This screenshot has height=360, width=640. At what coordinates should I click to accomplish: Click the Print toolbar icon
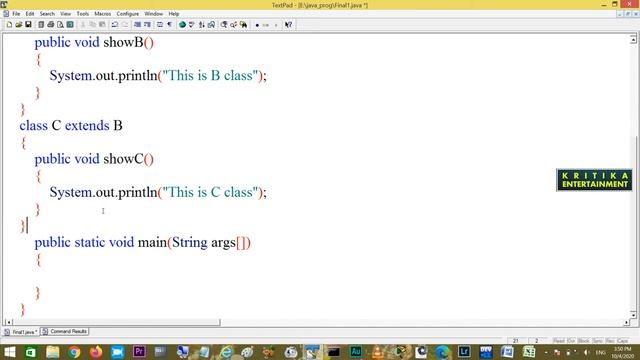pos(51,25)
